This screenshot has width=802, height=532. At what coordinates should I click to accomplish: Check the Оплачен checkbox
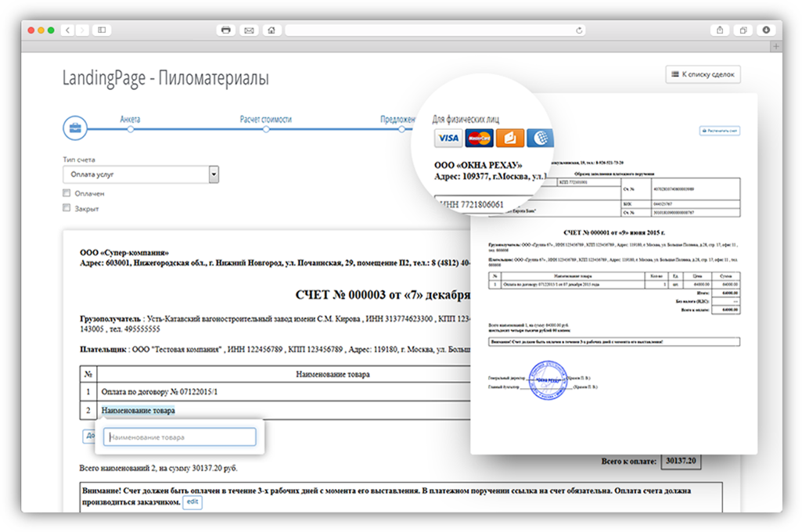(x=67, y=192)
